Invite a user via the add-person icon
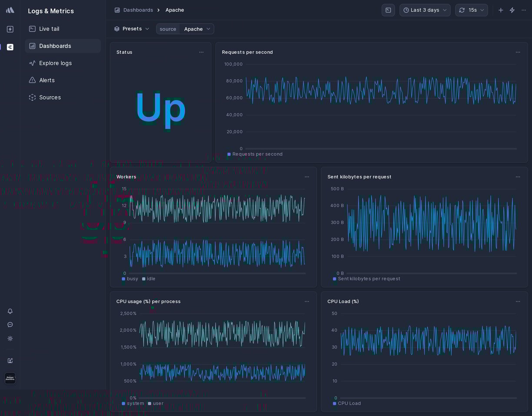 tap(10, 361)
